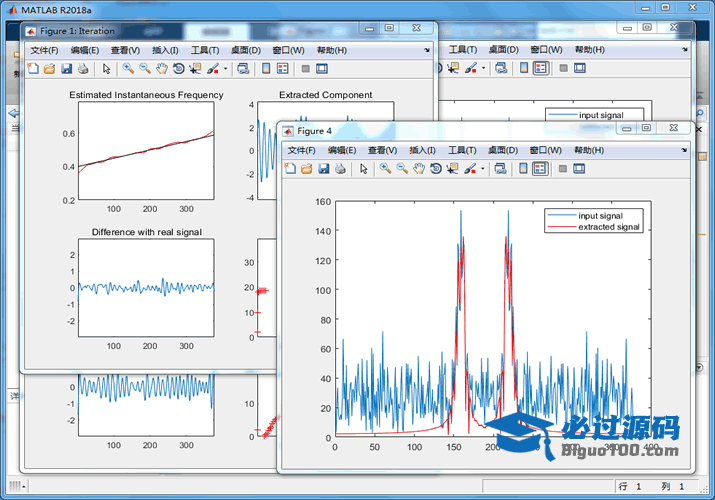Screen dimensions: 715x500
Task: Click 'Difference with real signal' plot title
Action: [x=147, y=232]
